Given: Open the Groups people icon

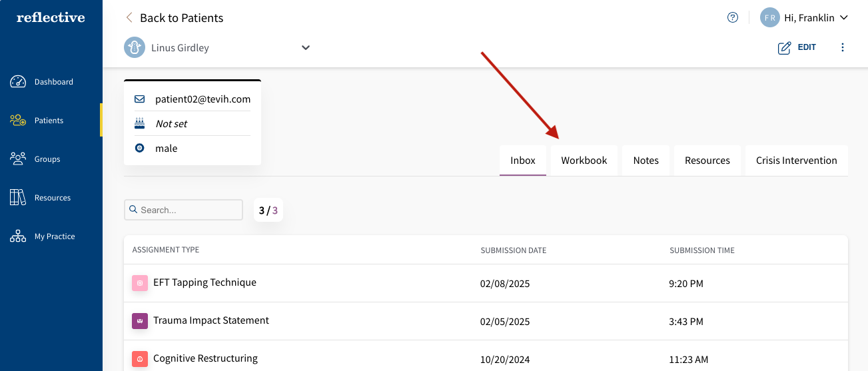Looking at the screenshot, I should coord(18,159).
